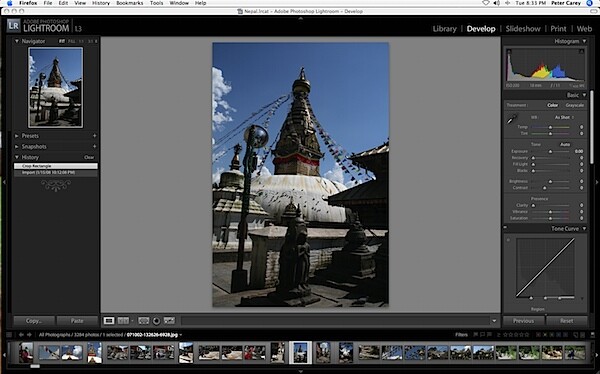Switch to the Library module
The height and width of the screenshot is (374, 600).
tap(444, 29)
